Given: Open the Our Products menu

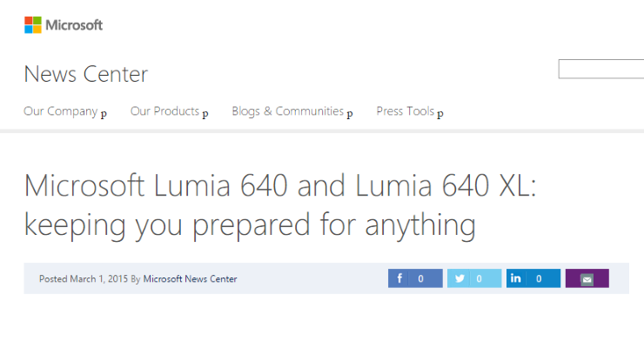Looking at the screenshot, I should point(164,111).
